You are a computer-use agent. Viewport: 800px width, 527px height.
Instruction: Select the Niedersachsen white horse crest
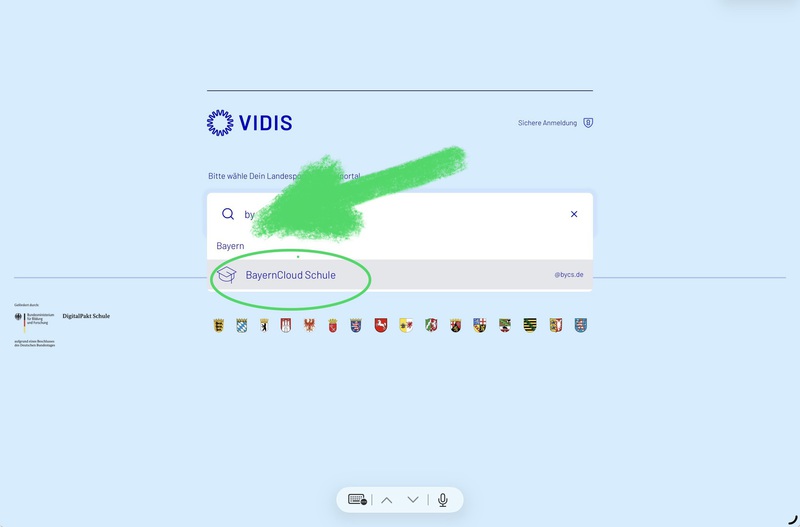[381, 325]
